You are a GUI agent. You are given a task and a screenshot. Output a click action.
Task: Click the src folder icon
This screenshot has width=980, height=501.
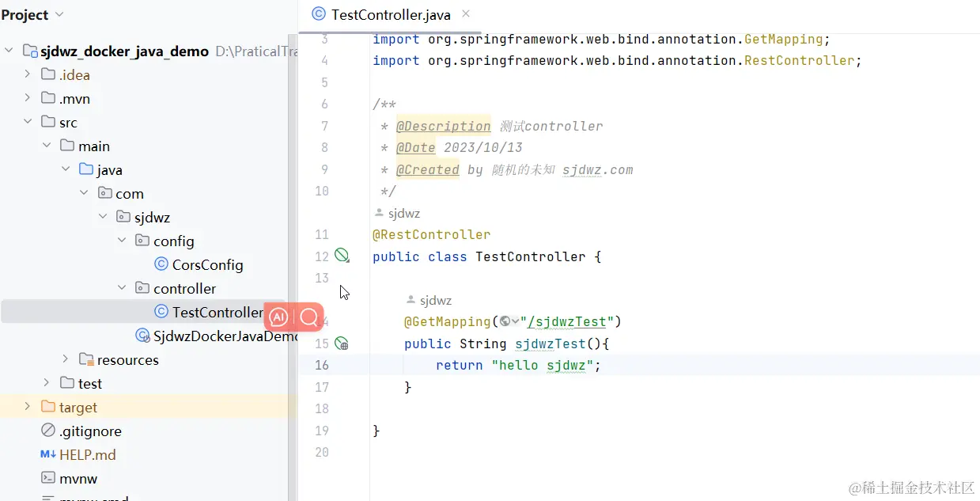click(x=48, y=122)
